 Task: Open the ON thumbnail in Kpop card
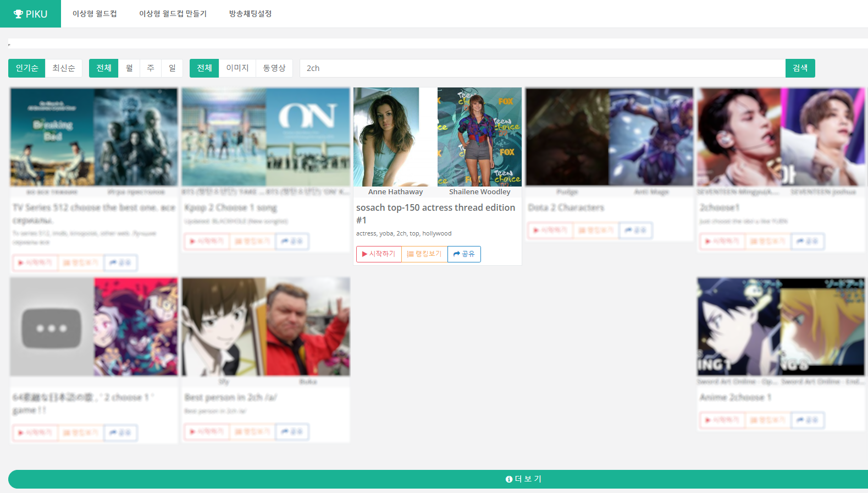(308, 137)
